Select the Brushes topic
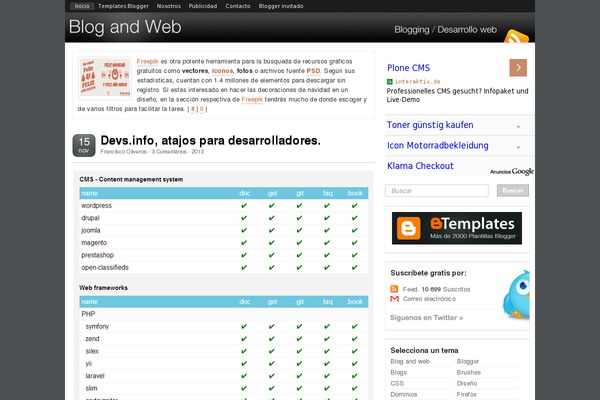Image resolution: width=600 pixels, height=400 pixels. click(468, 372)
